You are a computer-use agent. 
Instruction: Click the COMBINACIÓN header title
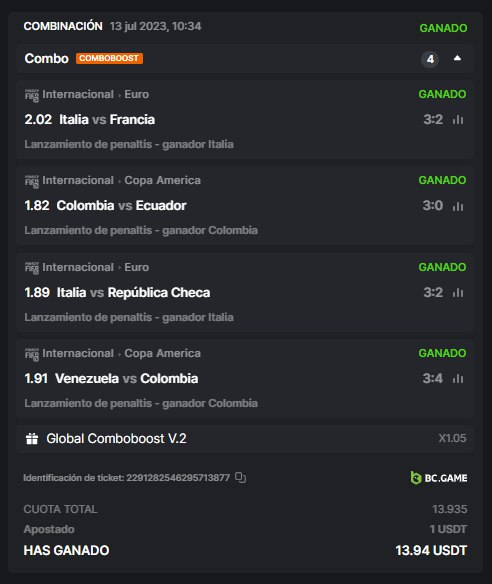63,26
